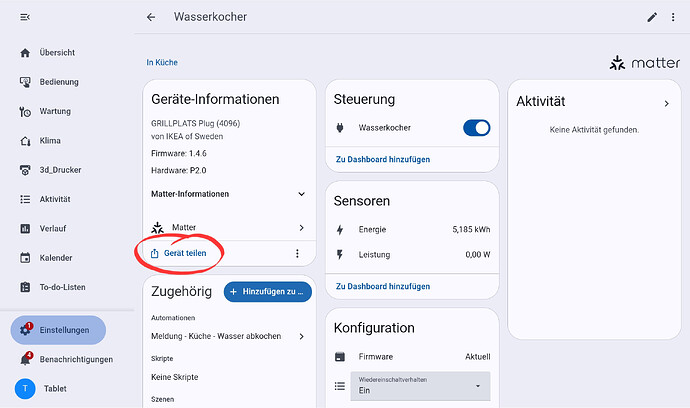The height and width of the screenshot is (408, 690).
Task: Click the Matter logo at top right
Action: tap(645, 63)
